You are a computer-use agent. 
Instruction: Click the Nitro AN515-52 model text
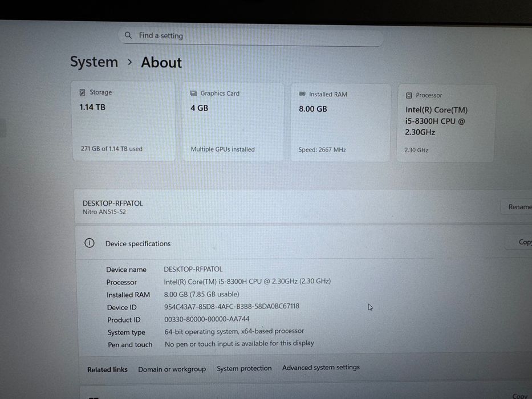coord(104,211)
